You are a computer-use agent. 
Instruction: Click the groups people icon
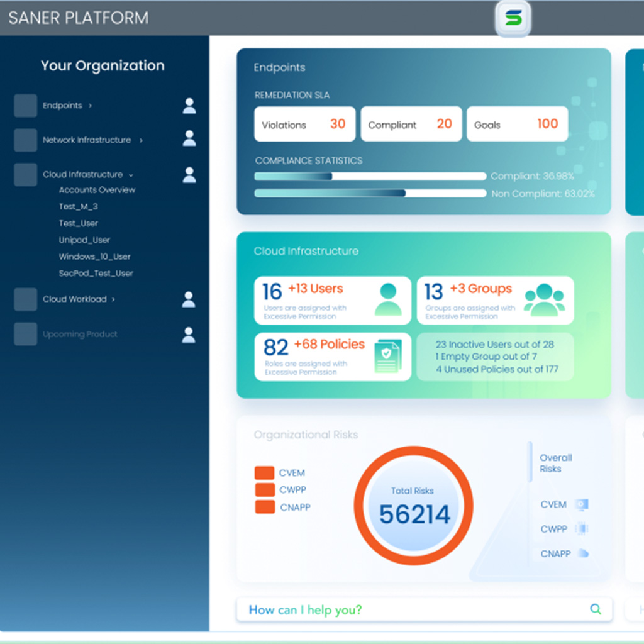(544, 300)
